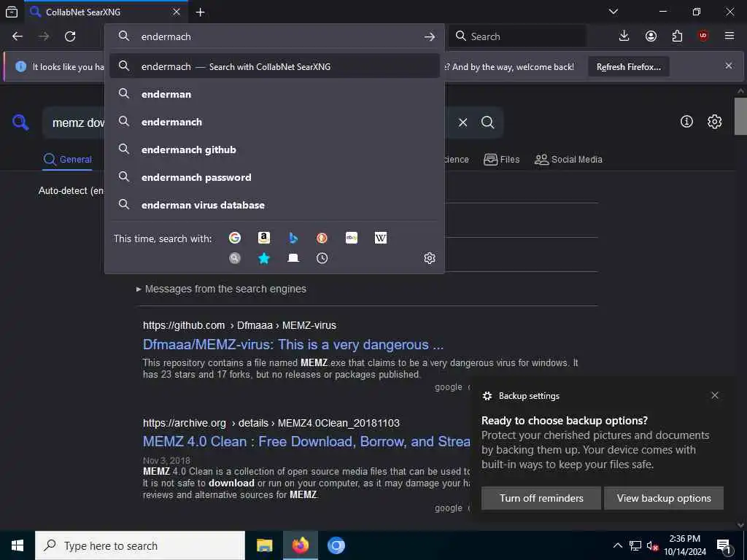This screenshot has width=747, height=560.
Task: Select suggestion 'endermanch password'
Action: tap(274, 177)
